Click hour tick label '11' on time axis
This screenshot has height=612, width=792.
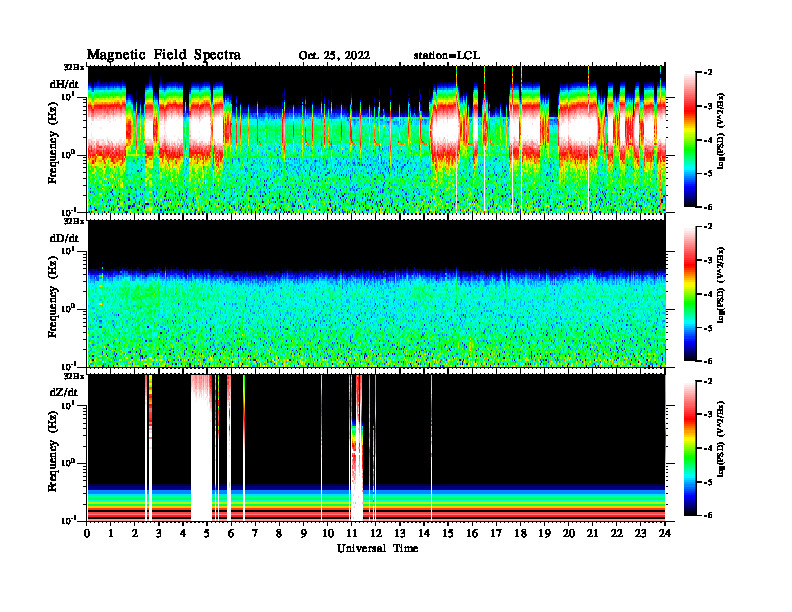coord(351,534)
